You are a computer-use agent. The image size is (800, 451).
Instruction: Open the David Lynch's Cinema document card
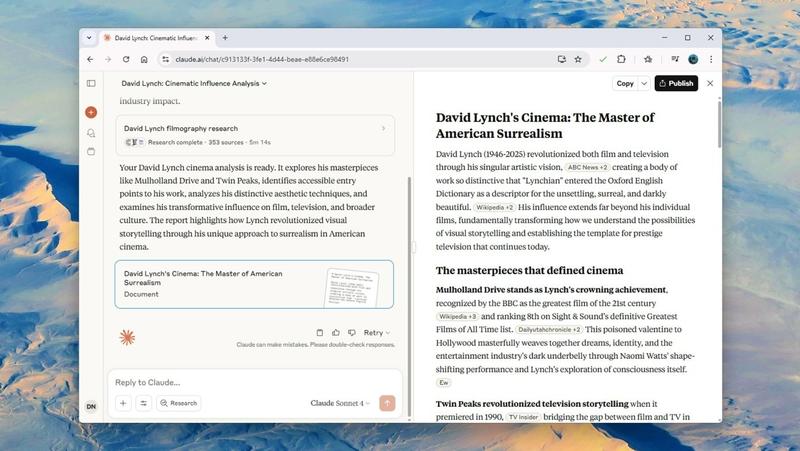coord(254,284)
